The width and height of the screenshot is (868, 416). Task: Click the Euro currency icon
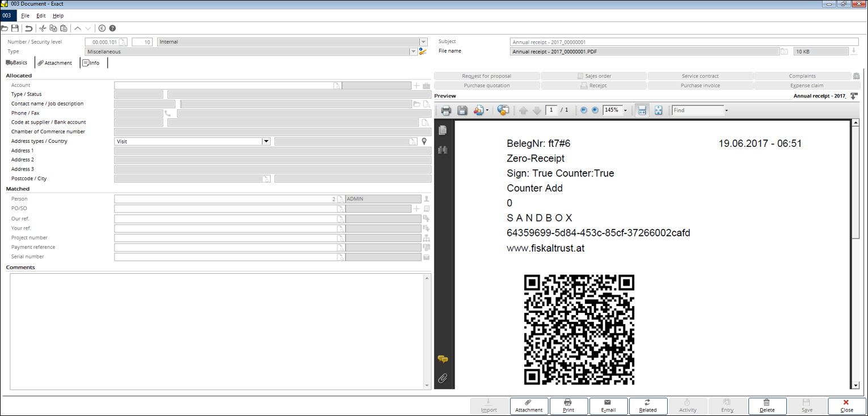[102, 28]
